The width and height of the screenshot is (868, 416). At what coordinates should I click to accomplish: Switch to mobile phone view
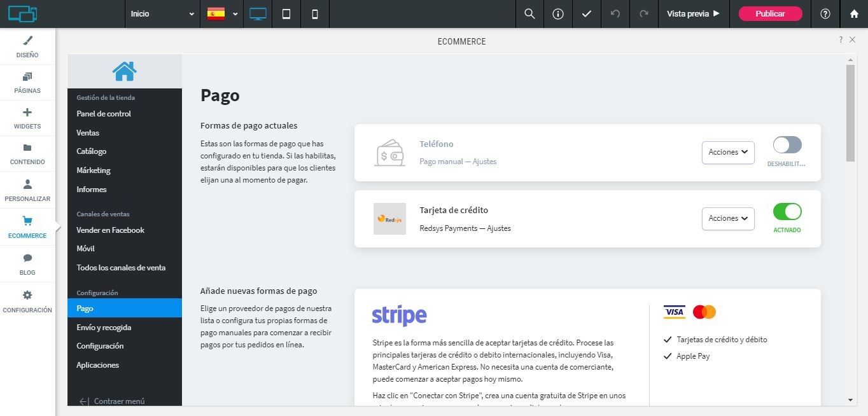coord(315,14)
